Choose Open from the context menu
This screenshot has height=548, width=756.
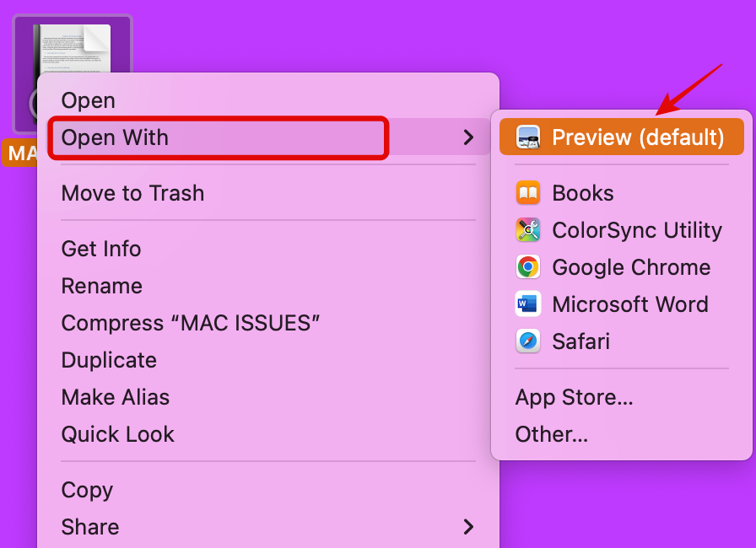(x=89, y=100)
